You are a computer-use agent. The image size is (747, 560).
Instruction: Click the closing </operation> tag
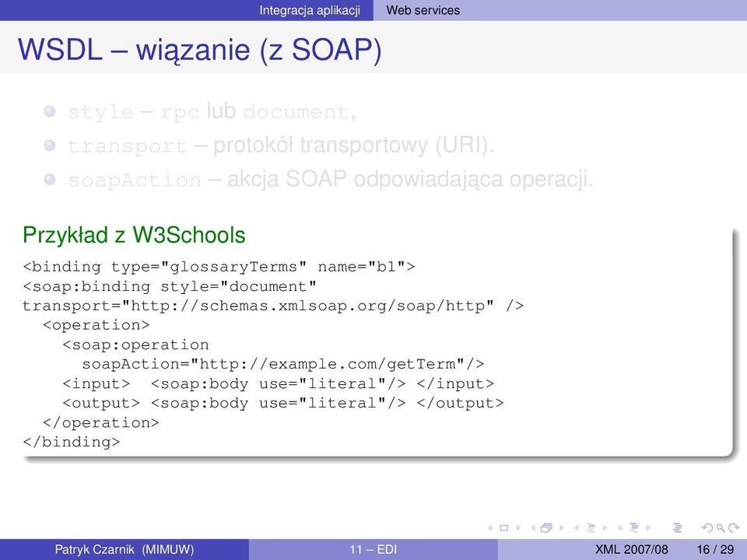(101, 423)
